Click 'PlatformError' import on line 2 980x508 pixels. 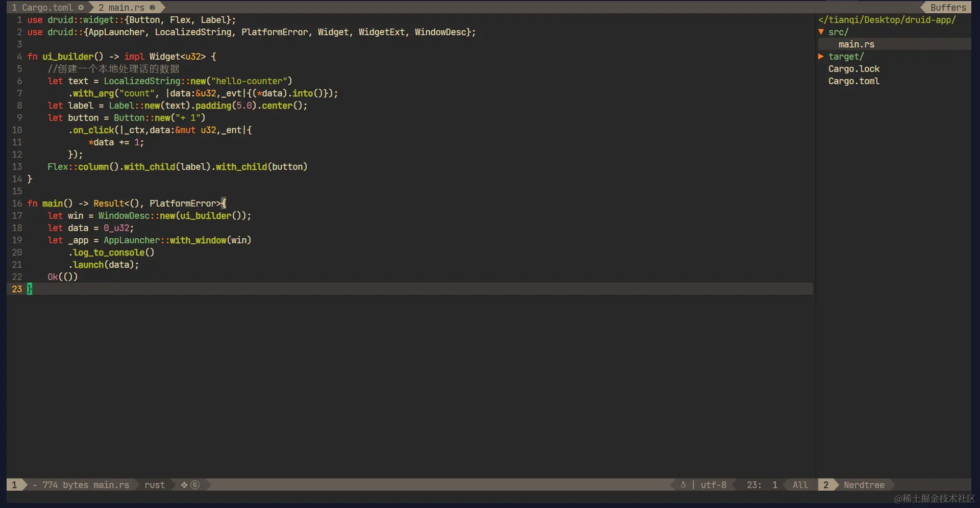tap(275, 32)
